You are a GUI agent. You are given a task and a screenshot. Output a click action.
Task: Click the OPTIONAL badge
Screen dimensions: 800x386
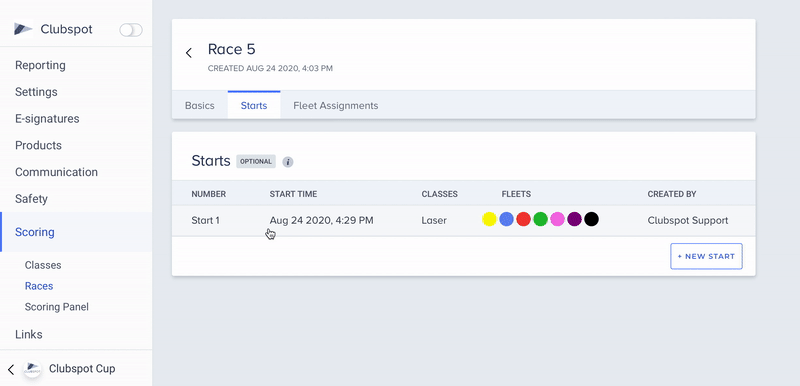tap(256, 162)
